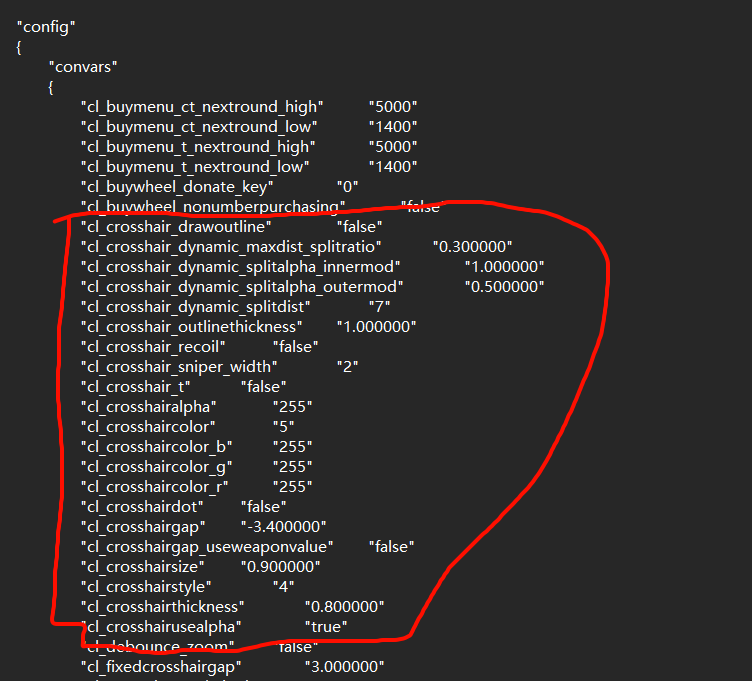This screenshot has height=681, width=752.
Task: Click "cl_crosshairthickness" key
Action: [x=163, y=607]
